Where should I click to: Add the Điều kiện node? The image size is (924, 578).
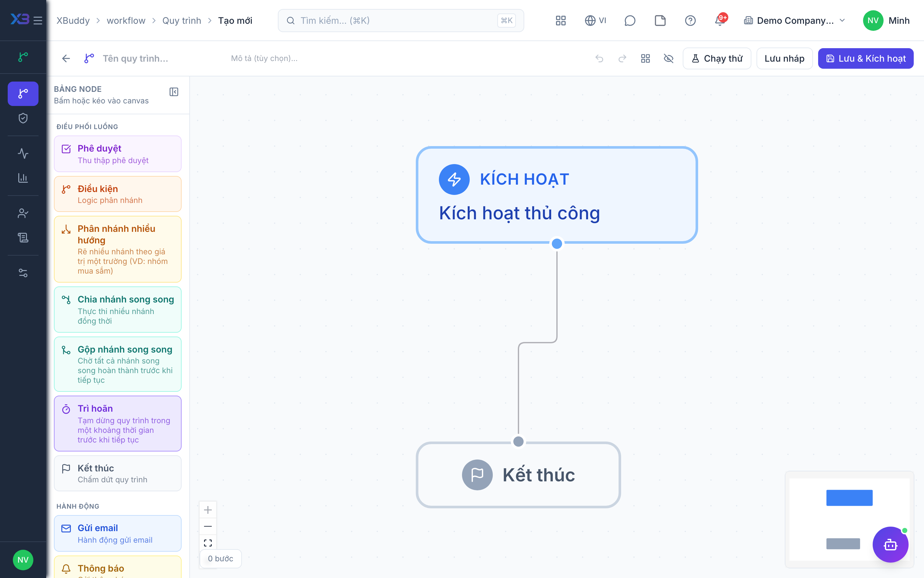[x=118, y=194]
